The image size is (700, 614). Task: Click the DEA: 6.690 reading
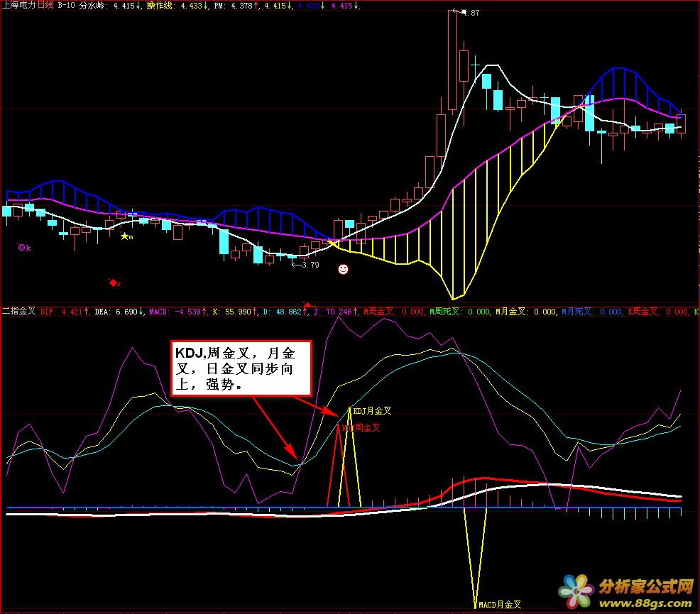[x=119, y=312]
